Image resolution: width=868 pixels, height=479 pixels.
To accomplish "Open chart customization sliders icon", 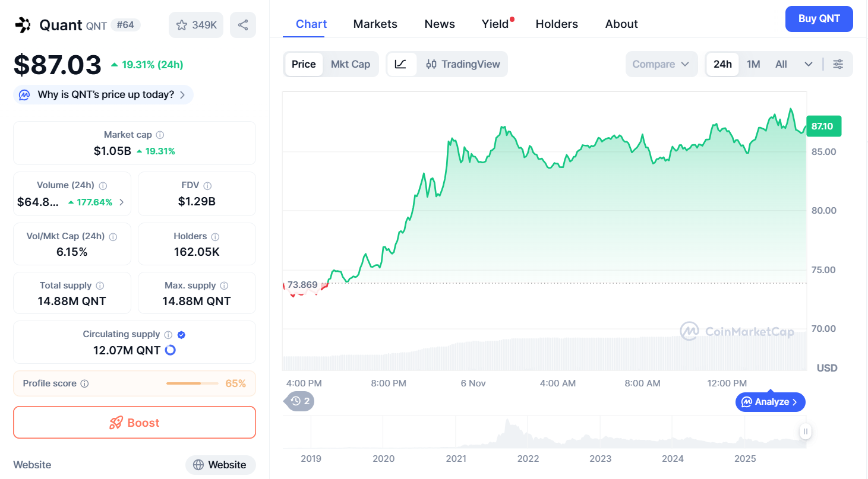I will (838, 64).
